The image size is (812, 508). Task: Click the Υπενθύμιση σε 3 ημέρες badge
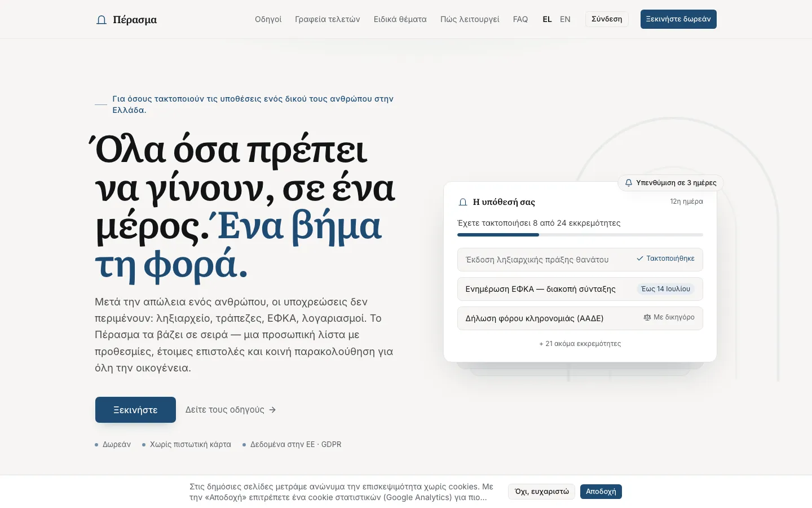[x=670, y=183]
